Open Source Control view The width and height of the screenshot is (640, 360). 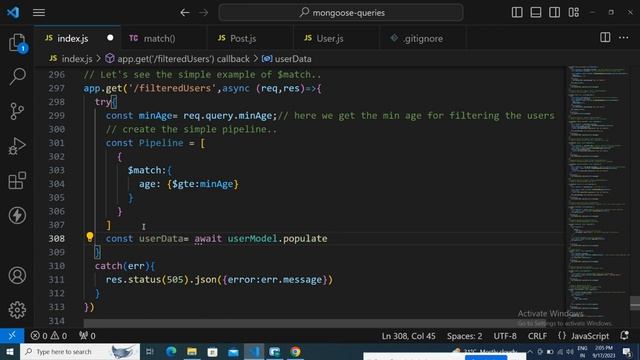17,111
